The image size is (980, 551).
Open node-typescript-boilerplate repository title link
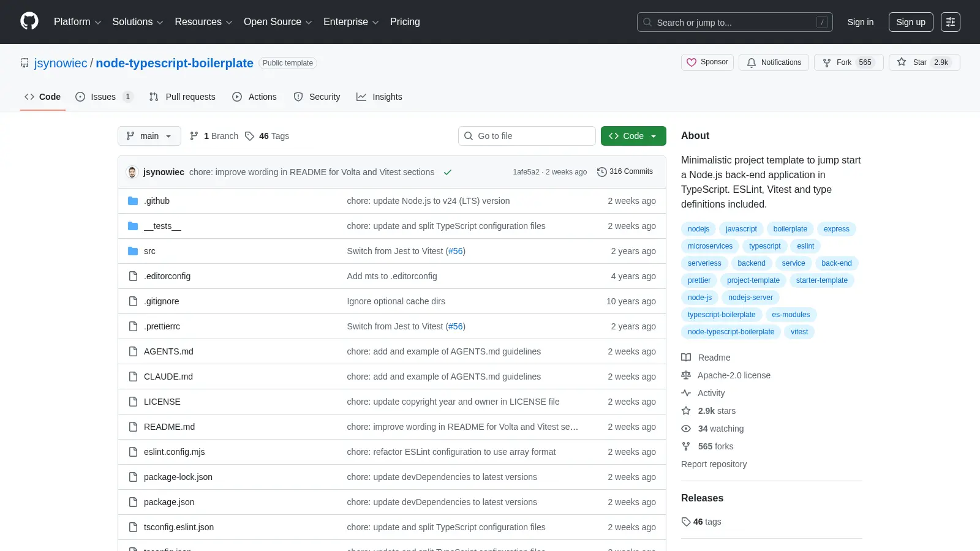[x=175, y=63]
